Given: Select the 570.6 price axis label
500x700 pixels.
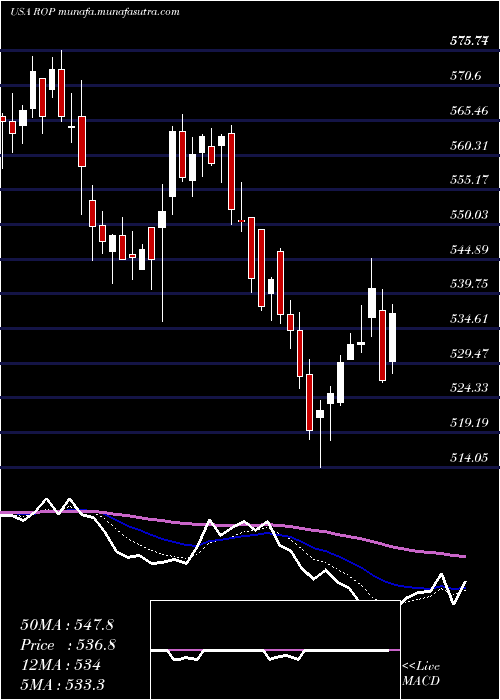Looking at the screenshot, I should (x=466, y=76).
